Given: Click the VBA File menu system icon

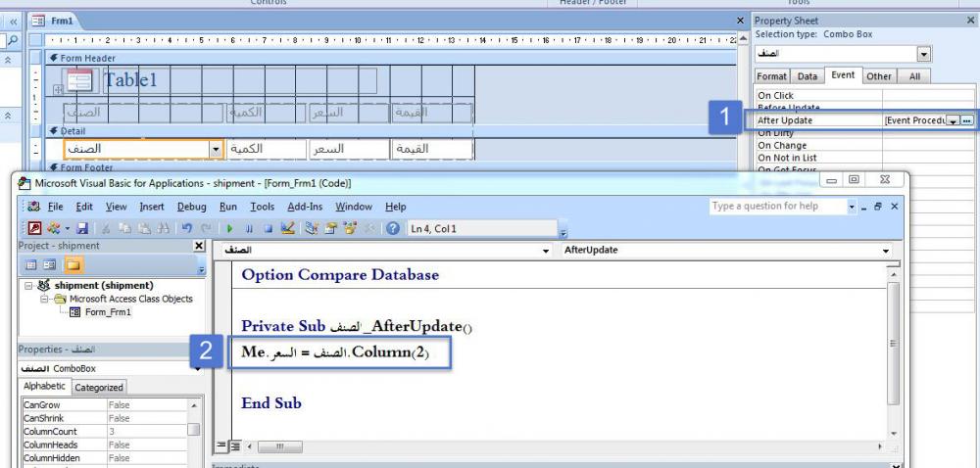Looking at the screenshot, I should coord(33,207).
